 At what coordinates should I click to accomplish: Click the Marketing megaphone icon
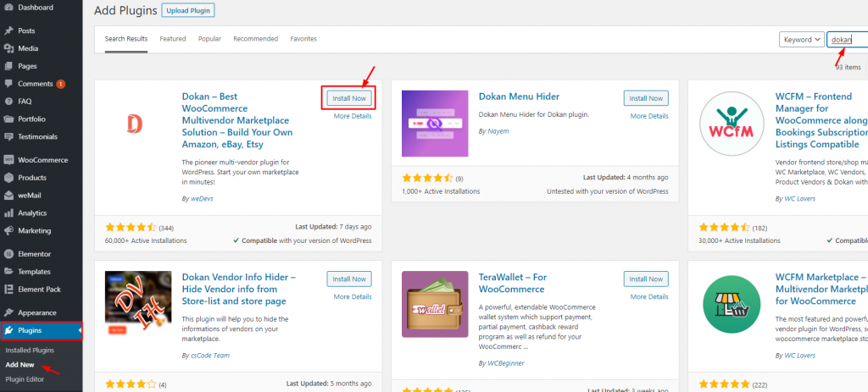coord(8,230)
